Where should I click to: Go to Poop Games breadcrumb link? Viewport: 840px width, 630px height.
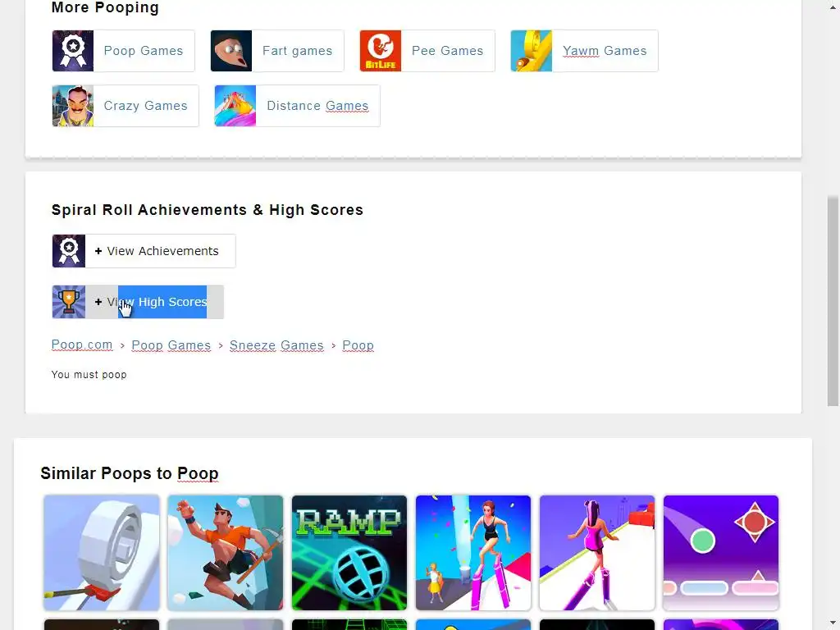tap(171, 345)
